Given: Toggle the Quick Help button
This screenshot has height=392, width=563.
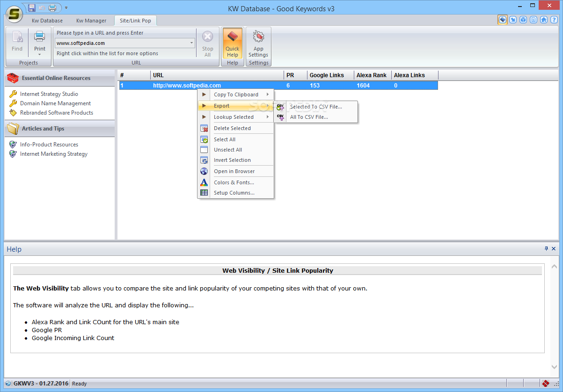Looking at the screenshot, I should (232, 43).
